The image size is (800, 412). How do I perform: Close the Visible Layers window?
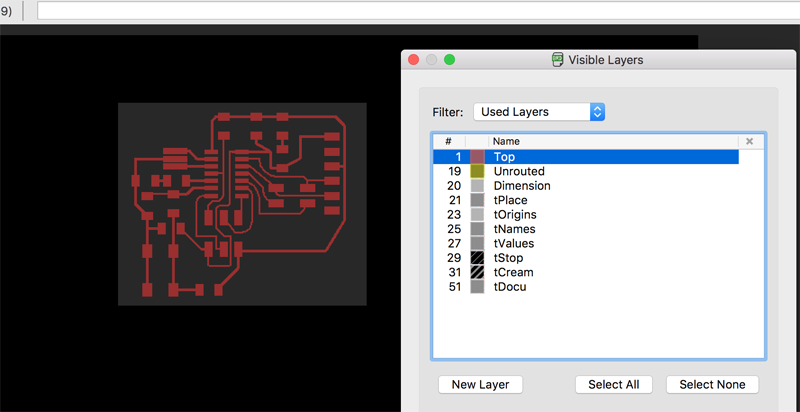point(413,60)
